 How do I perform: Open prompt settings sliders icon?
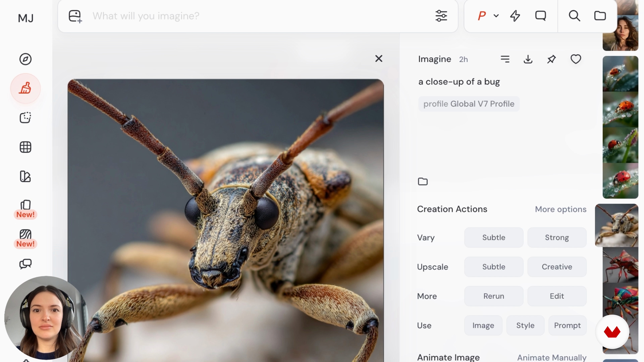click(441, 16)
